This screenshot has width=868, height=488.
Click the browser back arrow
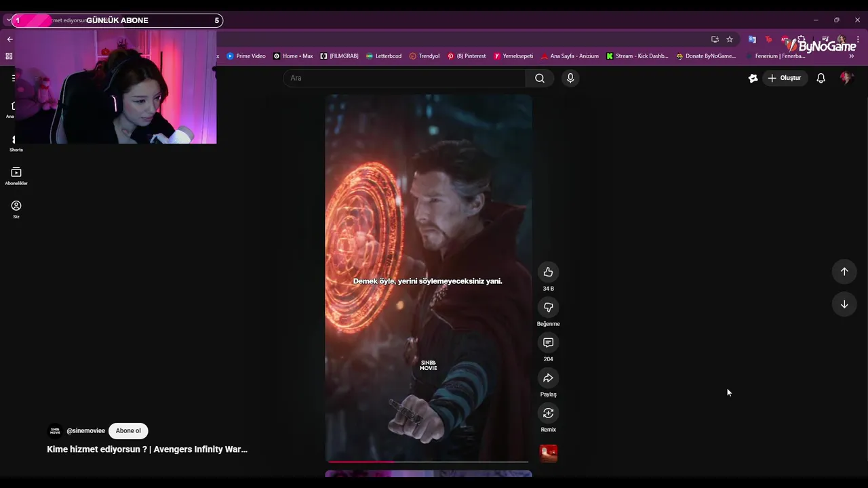coord(9,39)
